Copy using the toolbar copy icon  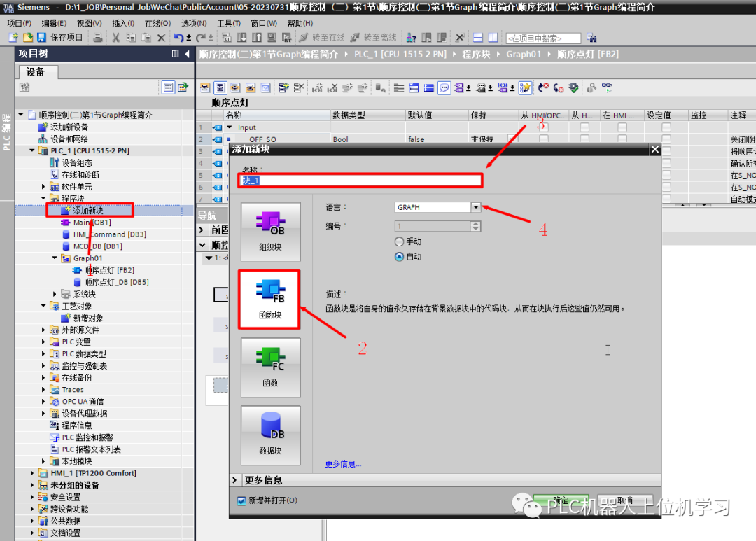[131, 38]
